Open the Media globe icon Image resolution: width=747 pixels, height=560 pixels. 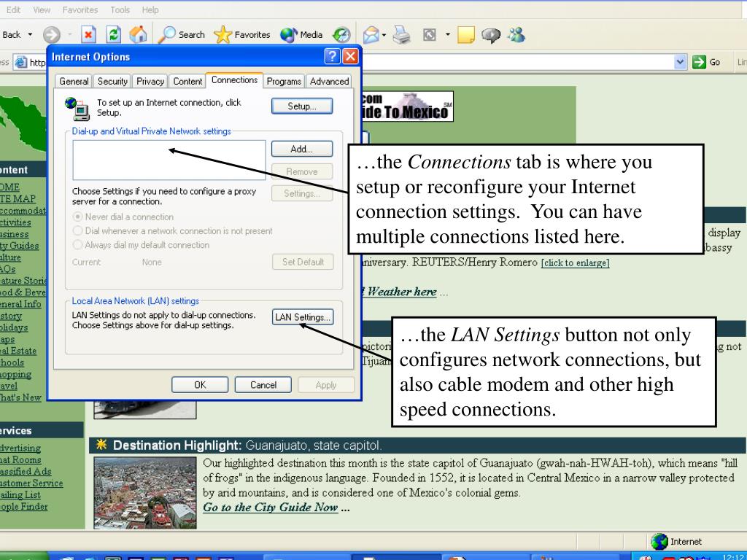click(x=288, y=35)
